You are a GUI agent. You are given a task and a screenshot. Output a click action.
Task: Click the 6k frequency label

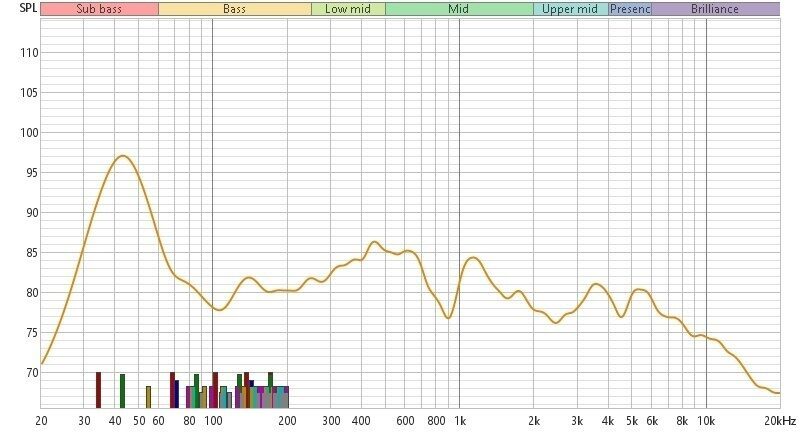click(652, 421)
